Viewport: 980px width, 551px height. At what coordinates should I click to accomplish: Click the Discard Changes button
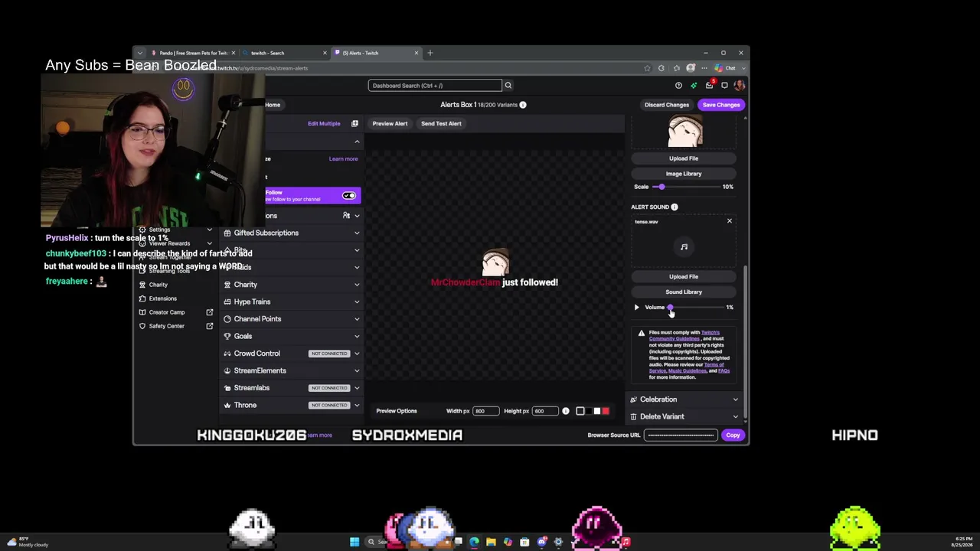pos(667,105)
